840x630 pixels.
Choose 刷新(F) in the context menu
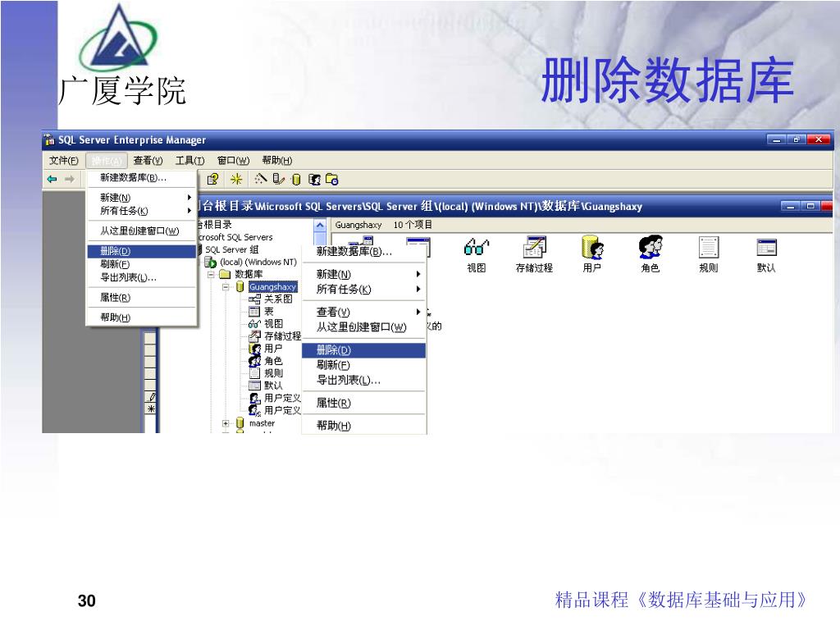(x=363, y=365)
